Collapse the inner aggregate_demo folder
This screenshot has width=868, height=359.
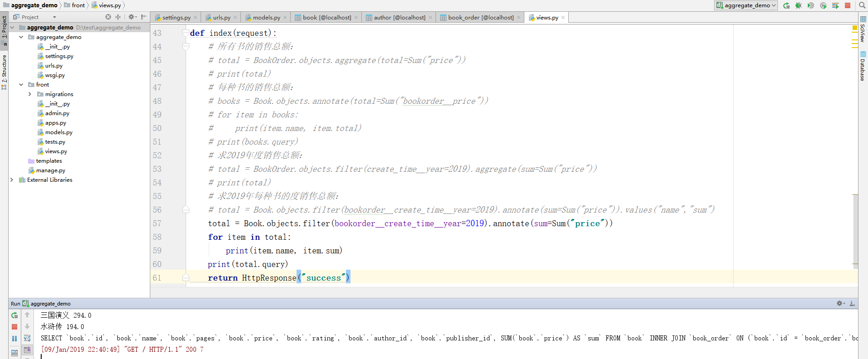[x=21, y=37]
